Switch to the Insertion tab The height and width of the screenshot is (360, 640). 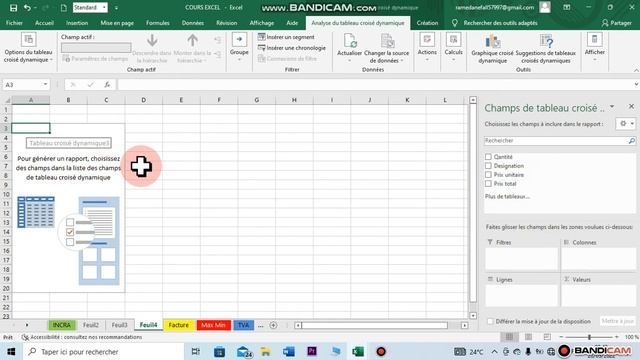pyautogui.click(x=77, y=23)
